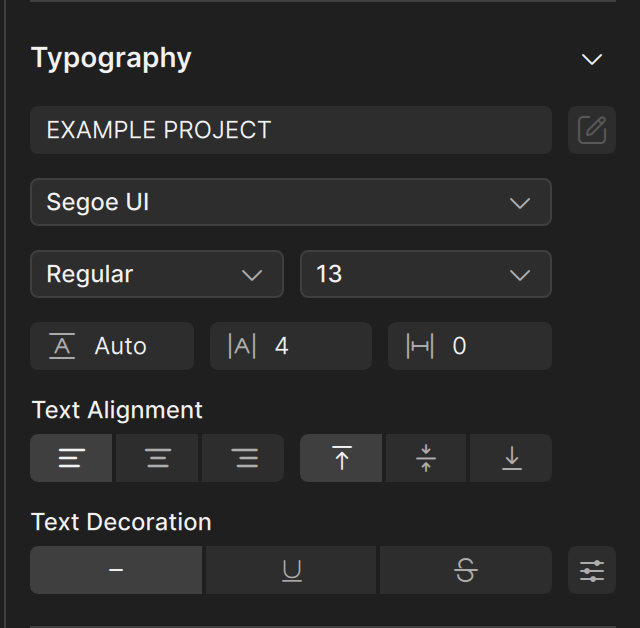The height and width of the screenshot is (628, 640).
Task: Click the paragraph spacing icon
Action: coord(420,346)
